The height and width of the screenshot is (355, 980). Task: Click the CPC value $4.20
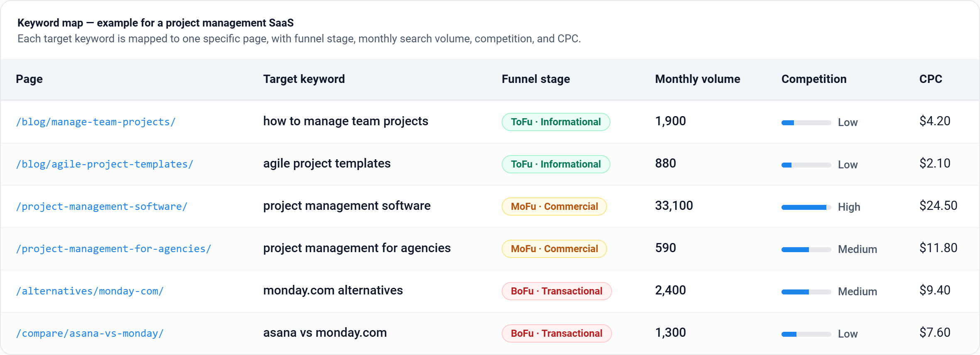click(x=935, y=121)
